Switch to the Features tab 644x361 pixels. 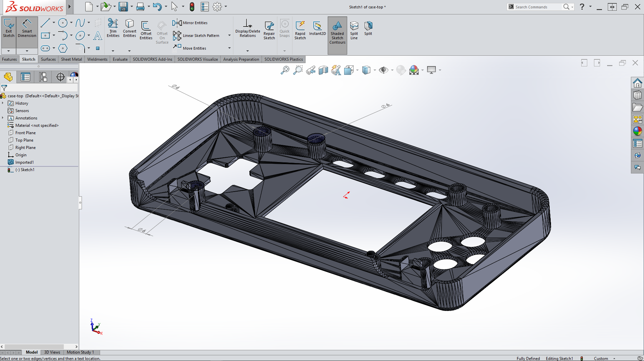[9, 59]
